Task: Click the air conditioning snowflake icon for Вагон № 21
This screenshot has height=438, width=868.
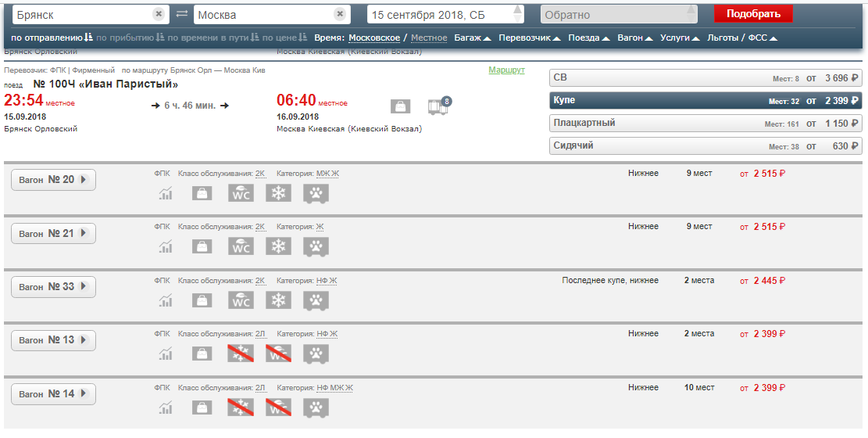Action: pyautogui.click(x=278, y=246)
